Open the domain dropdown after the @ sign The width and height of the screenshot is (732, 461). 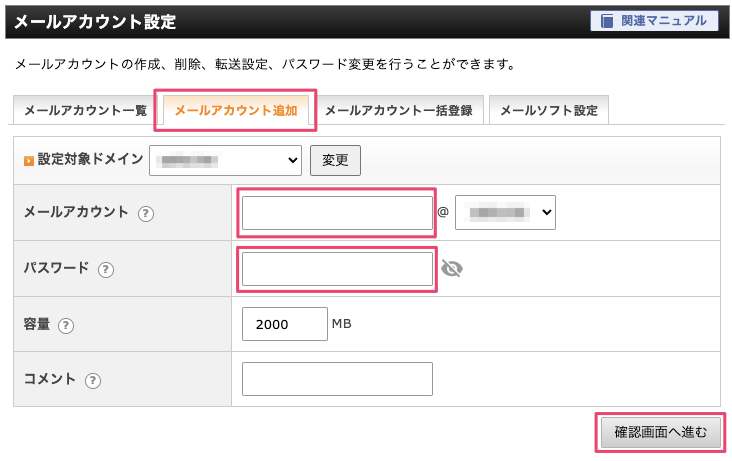(x=505, y=213)
